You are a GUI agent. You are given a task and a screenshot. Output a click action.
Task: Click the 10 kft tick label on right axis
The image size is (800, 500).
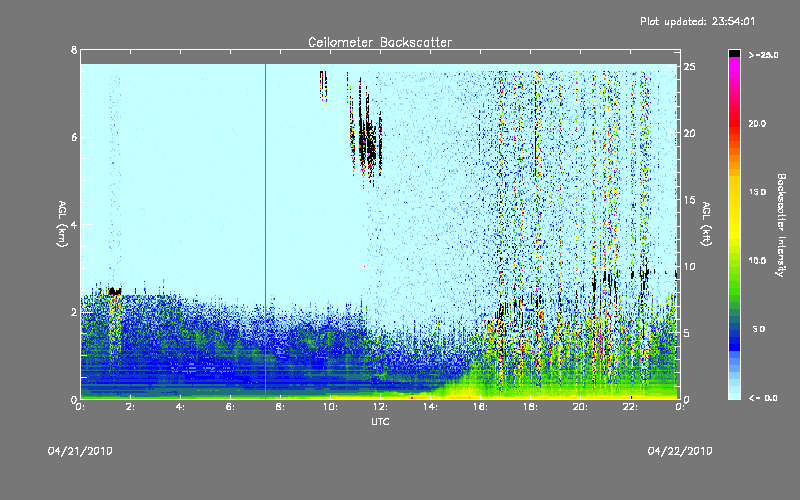pos(690,266)
